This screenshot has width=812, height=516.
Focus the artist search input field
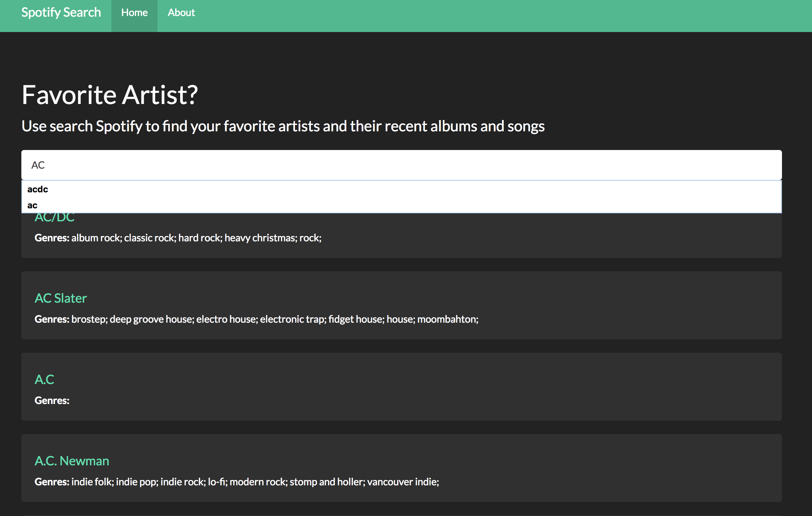tap(401, 165)
